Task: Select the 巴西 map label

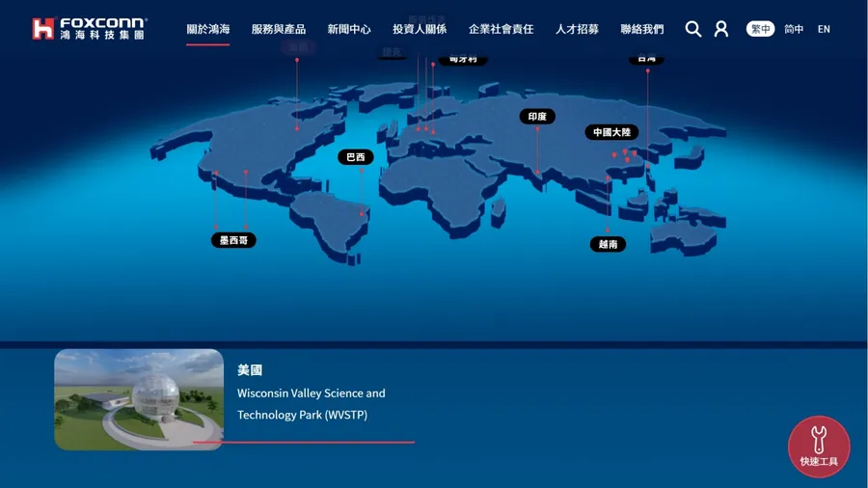Action: [355, 157]
